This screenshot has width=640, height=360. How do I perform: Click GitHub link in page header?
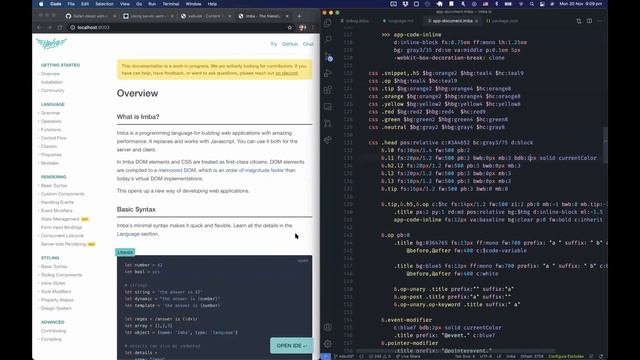289,44
